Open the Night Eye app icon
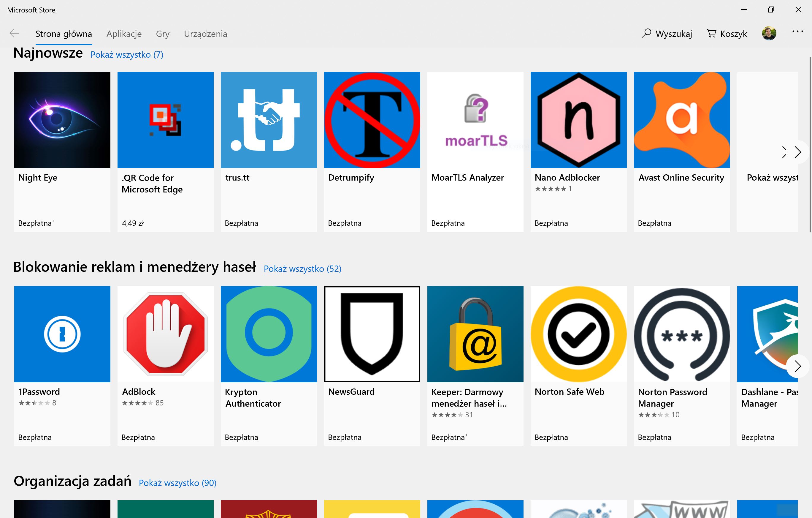Viewport: 812px width, 518px height. point(62,120)
